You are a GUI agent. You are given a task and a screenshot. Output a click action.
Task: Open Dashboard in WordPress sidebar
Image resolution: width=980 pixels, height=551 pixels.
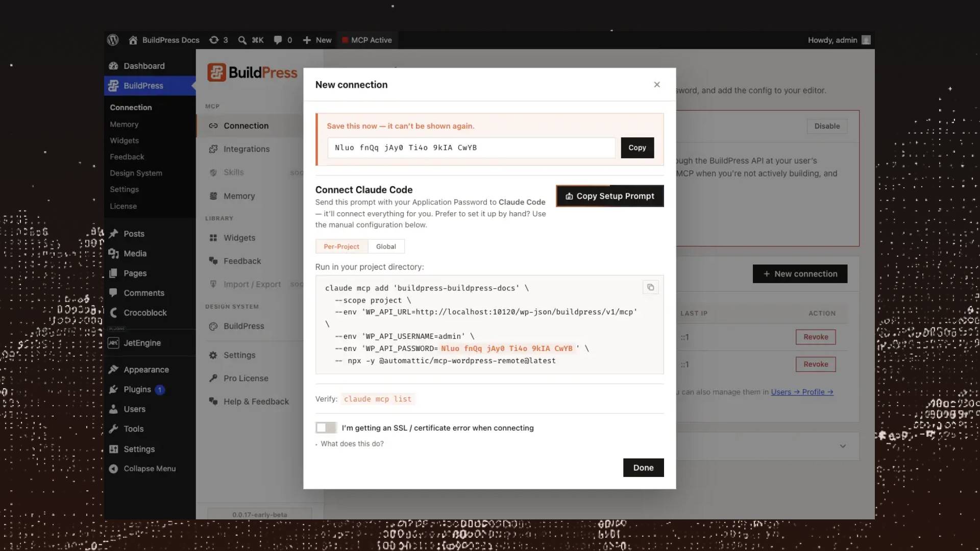tap(144, 66)
